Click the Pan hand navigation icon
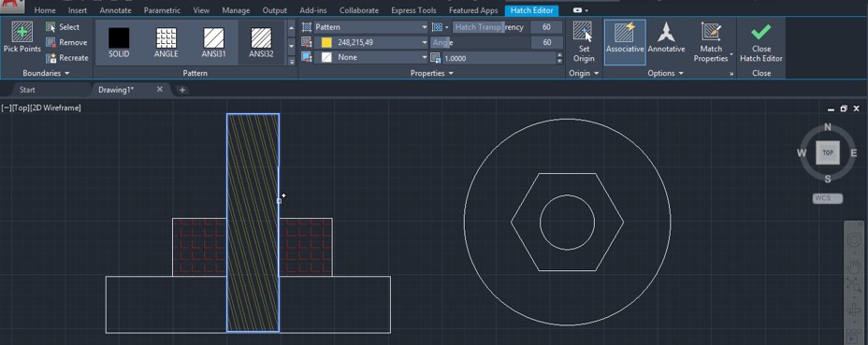The height and width of the screenshot is (345, 868). click(x=853, y=266)
